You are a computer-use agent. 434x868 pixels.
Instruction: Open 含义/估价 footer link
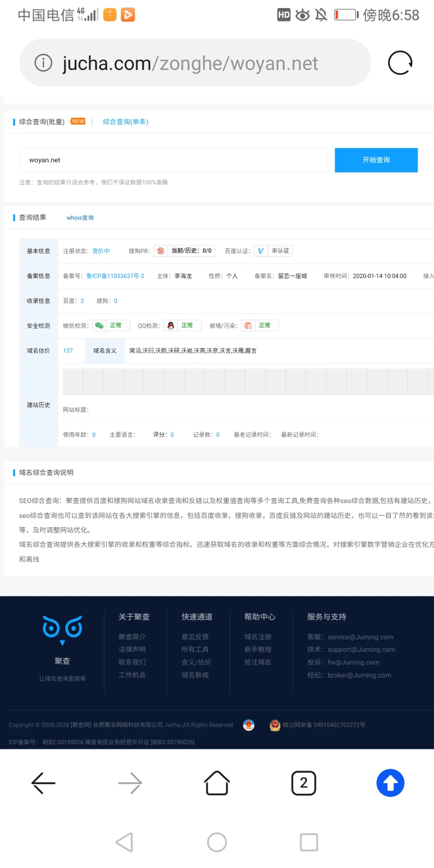pyautogui.click(x=196, y=662)
